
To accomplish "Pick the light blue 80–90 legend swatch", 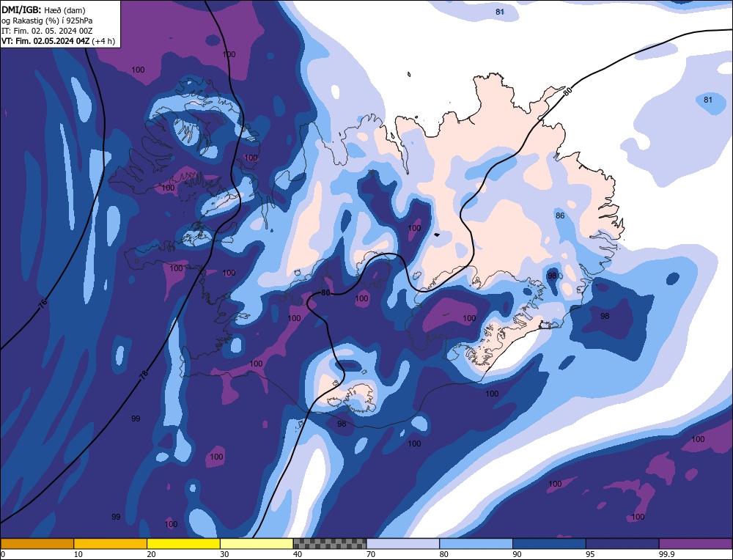I will point(476,544).
